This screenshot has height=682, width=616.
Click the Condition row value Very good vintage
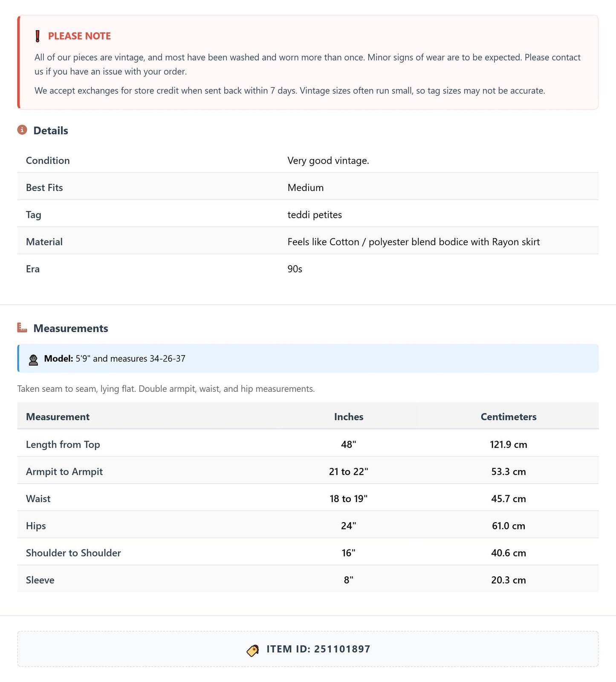pos(328,161)
